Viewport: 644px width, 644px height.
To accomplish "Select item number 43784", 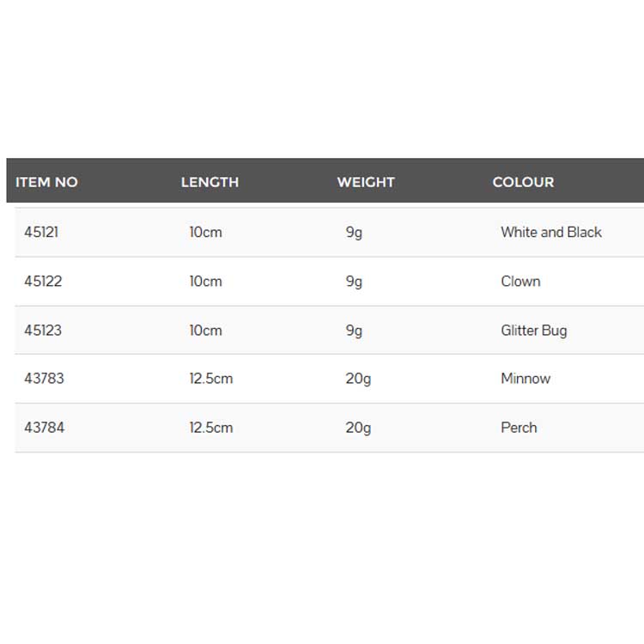I will pyautogui.click(x=45, y=428).
